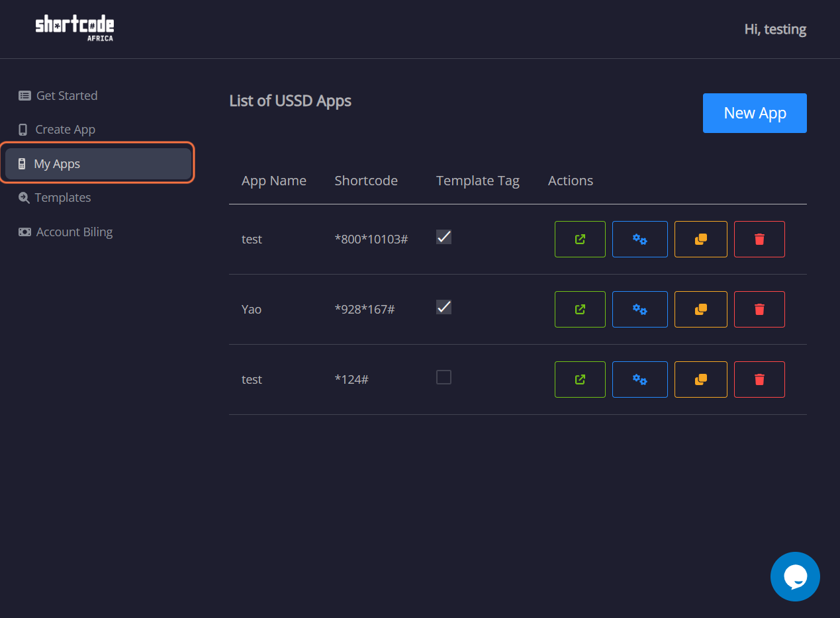Launch the Yao app via open icon
Image resolution: width=840 pixels, height=618 pixels.
[x=580, y=309]
